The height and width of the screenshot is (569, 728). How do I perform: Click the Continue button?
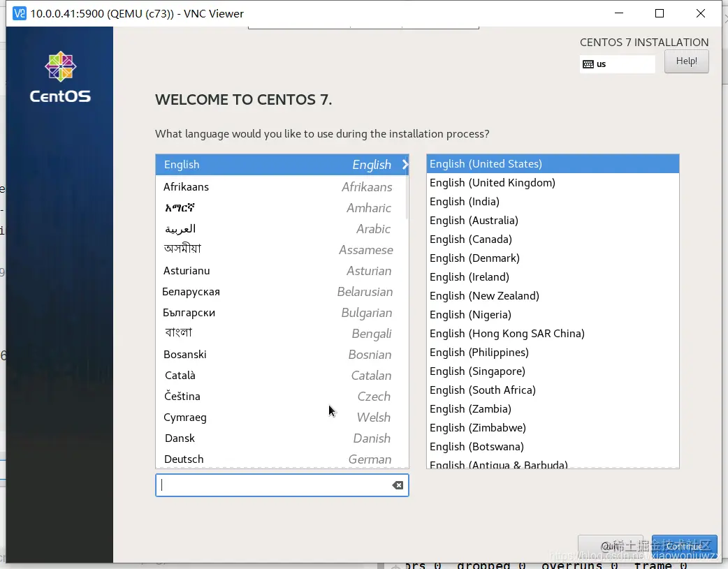point(685,546)
